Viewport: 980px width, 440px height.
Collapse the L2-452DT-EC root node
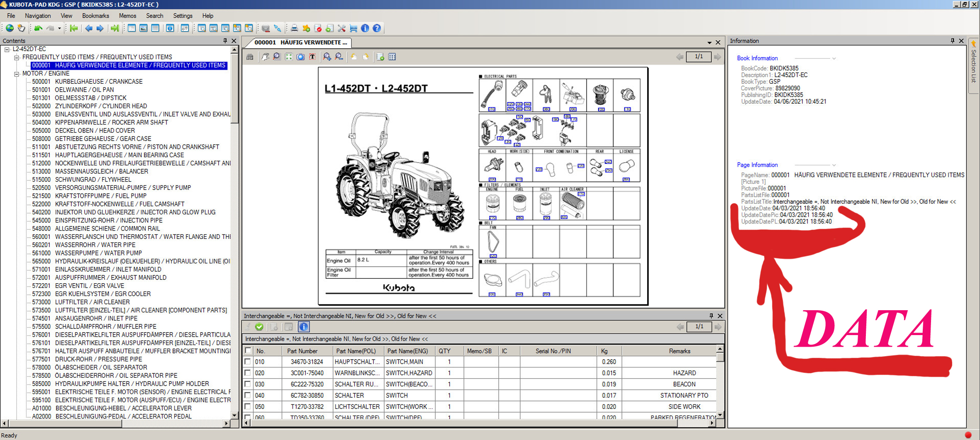[x=7, y=49]
